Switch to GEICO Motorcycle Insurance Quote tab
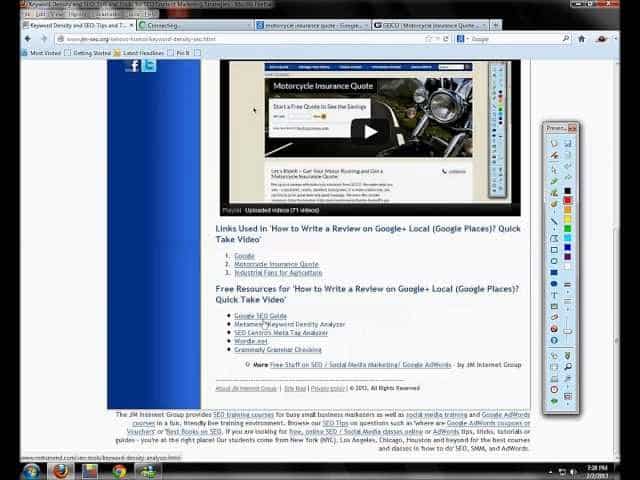Screen dimensions: 640x480 pyautogui.click(x=431, y=25)
